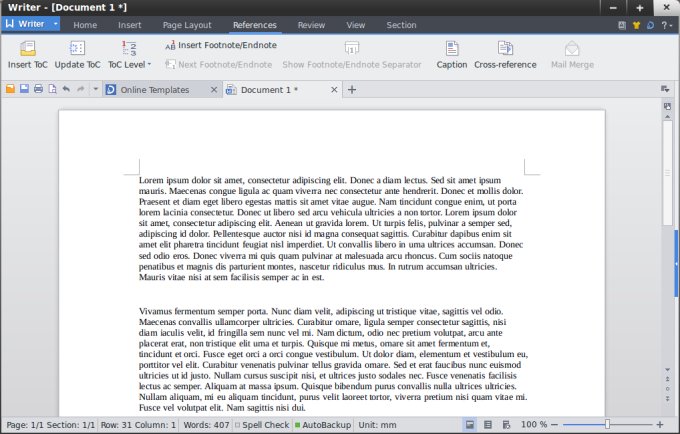Image resolution: width=680 pixels, height=434 pixels.
Task: Click the Redo arrow icon
Action: (x=81, y=89)
